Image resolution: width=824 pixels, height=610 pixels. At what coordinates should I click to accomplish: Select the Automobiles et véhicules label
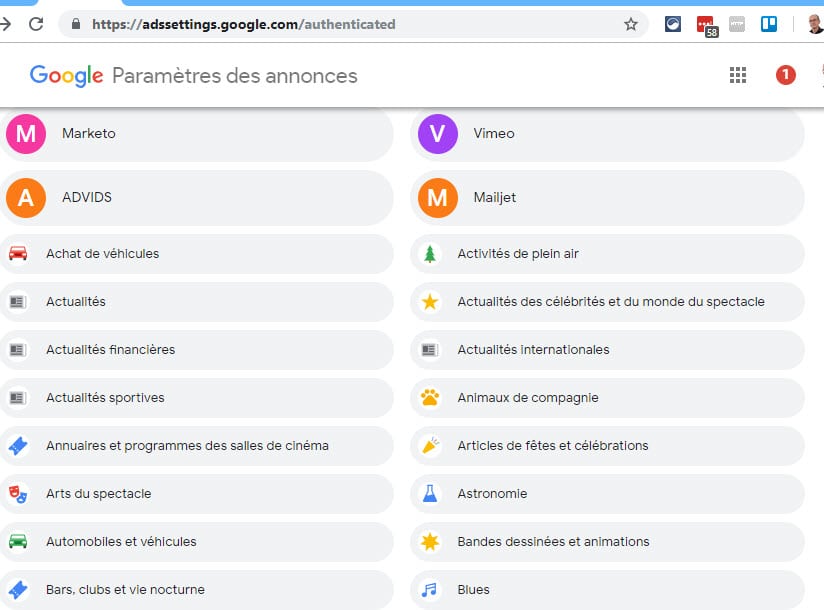121,542
